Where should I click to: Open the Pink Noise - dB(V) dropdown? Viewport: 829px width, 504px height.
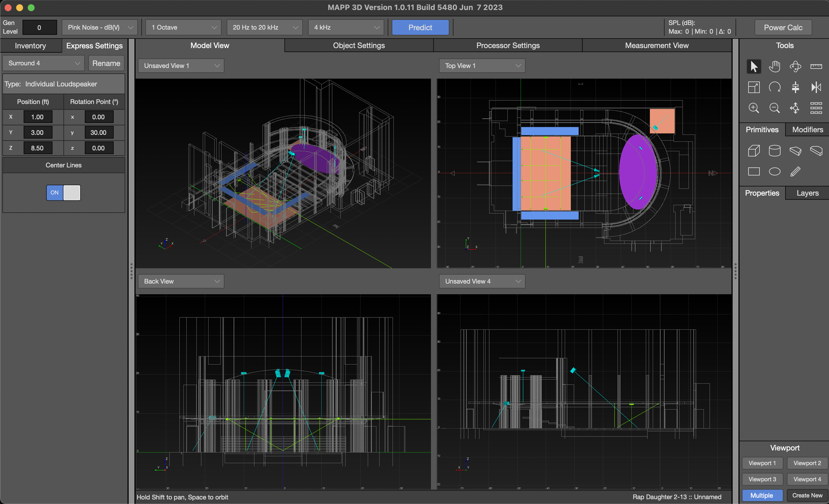point(99,27)
